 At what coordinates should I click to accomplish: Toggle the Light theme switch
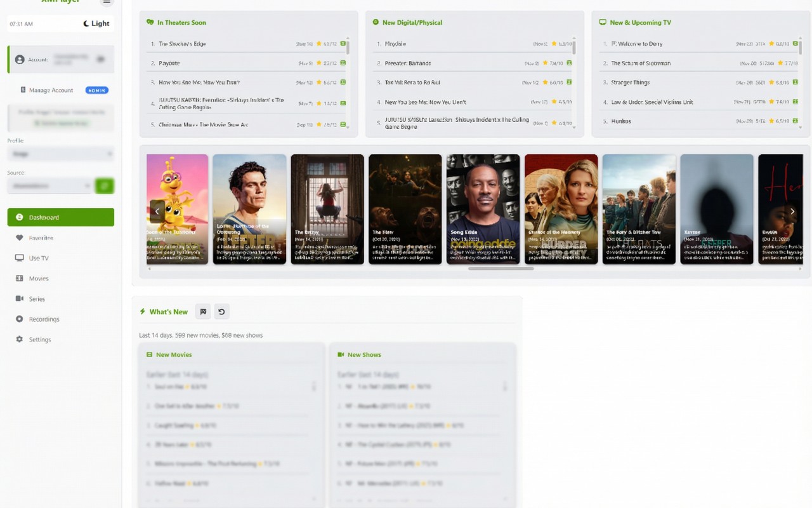(x=96, y=23)
